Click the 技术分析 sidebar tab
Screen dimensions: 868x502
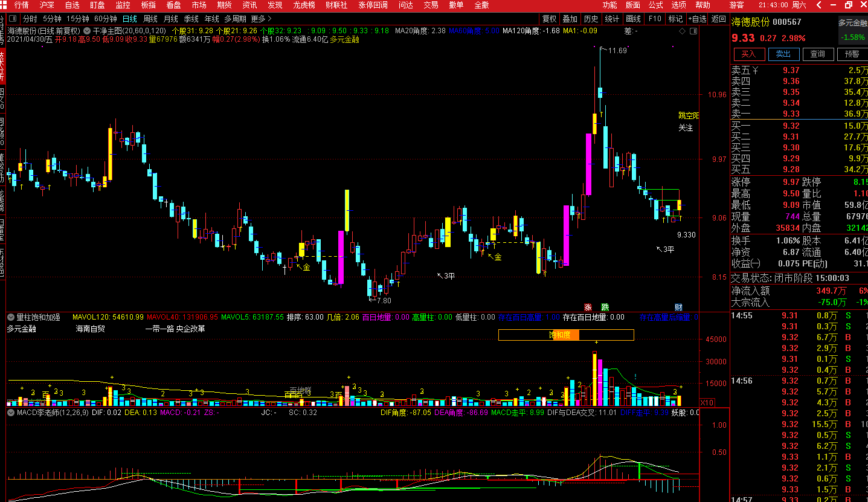point(2,66)
